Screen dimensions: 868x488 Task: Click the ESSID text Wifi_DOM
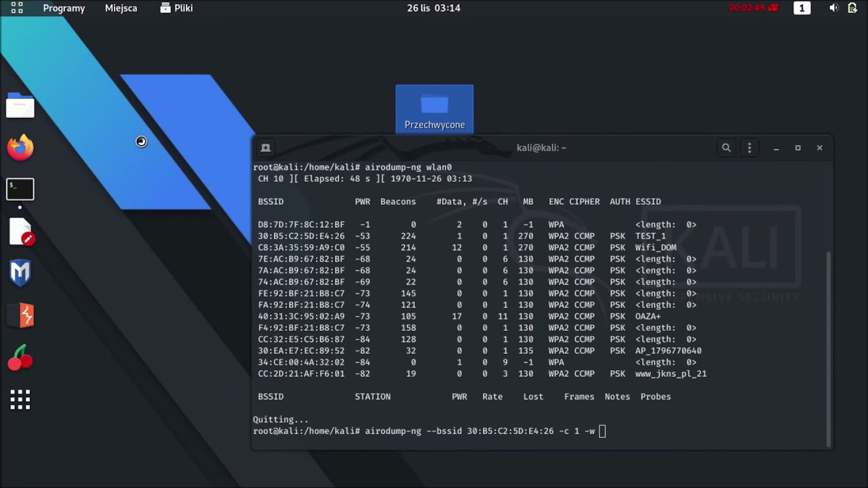pos(656,247)
